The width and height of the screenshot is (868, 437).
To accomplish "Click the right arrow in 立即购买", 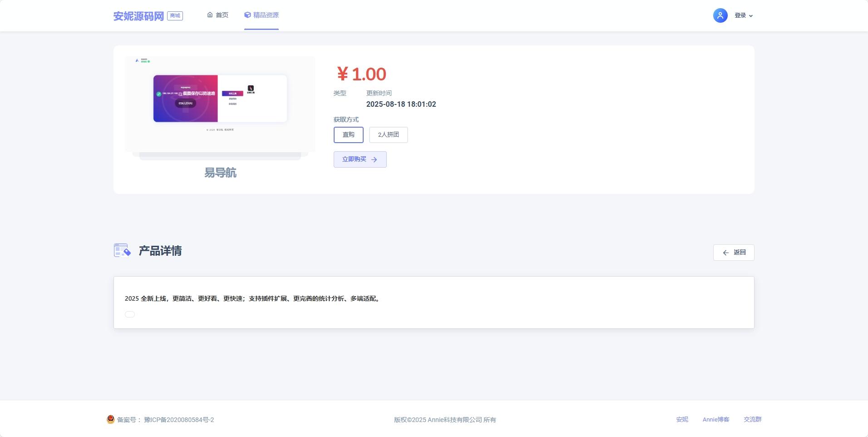I will point(374,159).
